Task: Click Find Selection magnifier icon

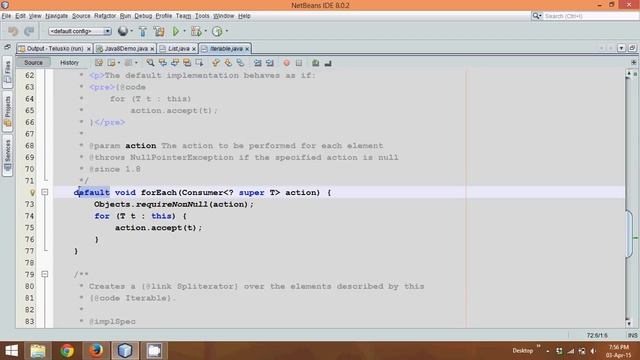Action: pyautogui.click(x=151, y=63)
